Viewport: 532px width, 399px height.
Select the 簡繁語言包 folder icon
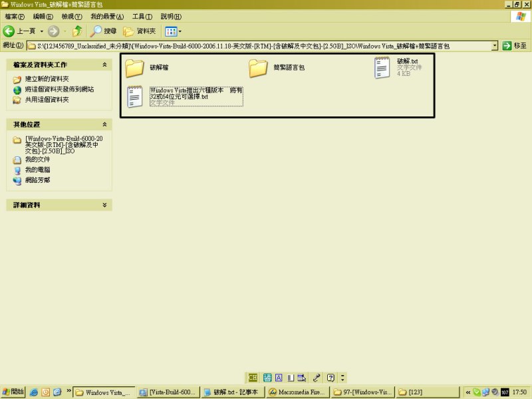tap(258, 68)
